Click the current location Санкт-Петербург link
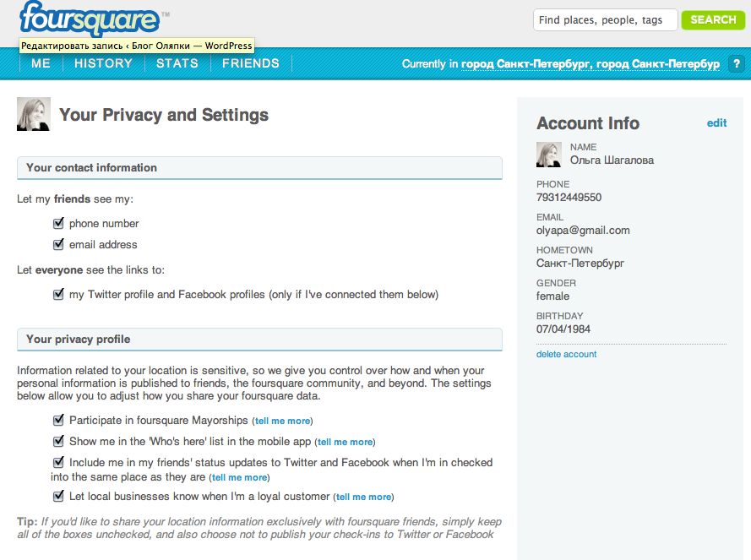This screenshot has height=560, width=751. [x=590, y=64]
